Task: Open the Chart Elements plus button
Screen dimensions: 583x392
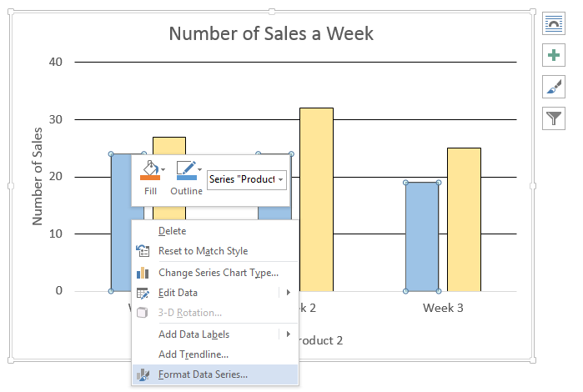Action: click(553, 55)
